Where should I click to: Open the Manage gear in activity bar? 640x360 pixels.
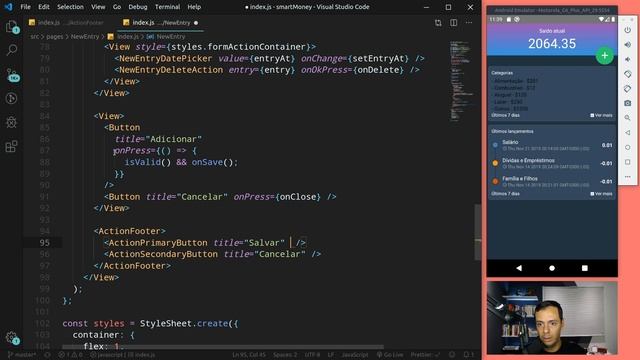click(x=11, y=338)
